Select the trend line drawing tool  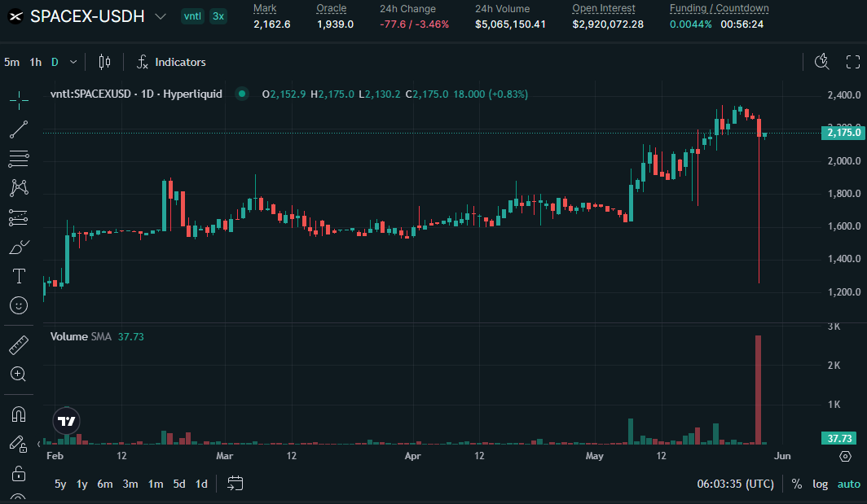(x=19, y=130)
